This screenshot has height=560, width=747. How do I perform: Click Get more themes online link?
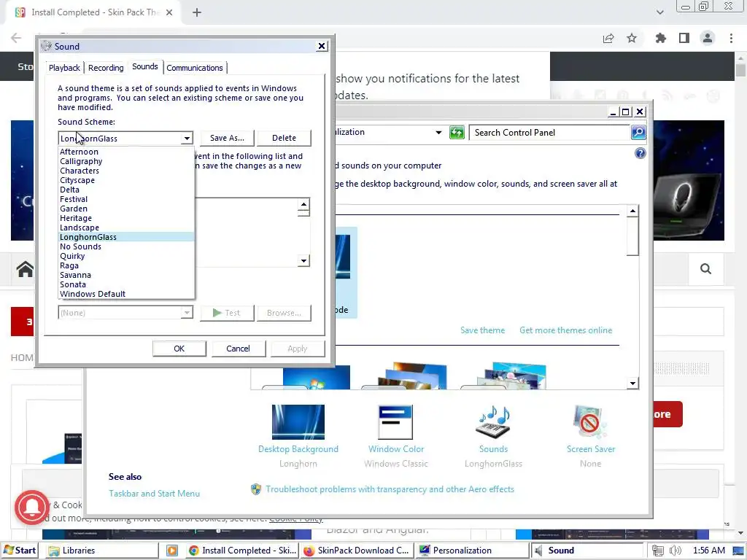click(x=565, y=330)
